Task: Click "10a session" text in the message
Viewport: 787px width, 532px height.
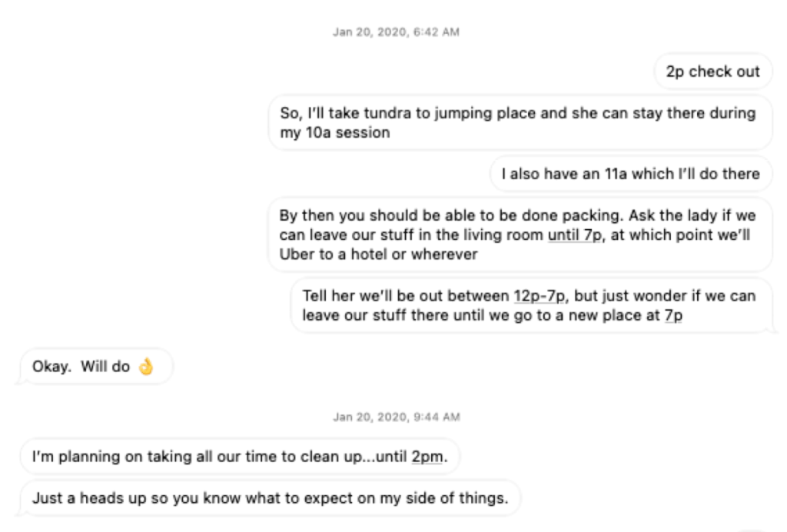Action: 354,133
